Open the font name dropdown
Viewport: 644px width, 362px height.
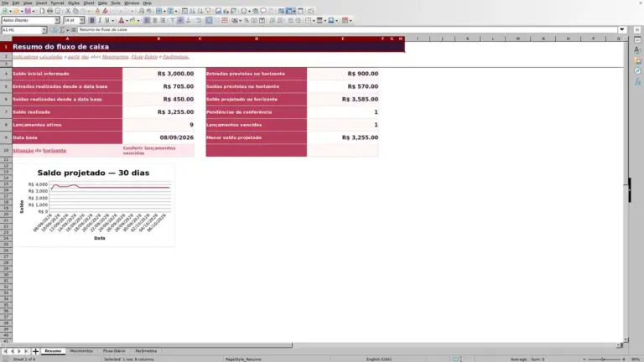(57, 20)
